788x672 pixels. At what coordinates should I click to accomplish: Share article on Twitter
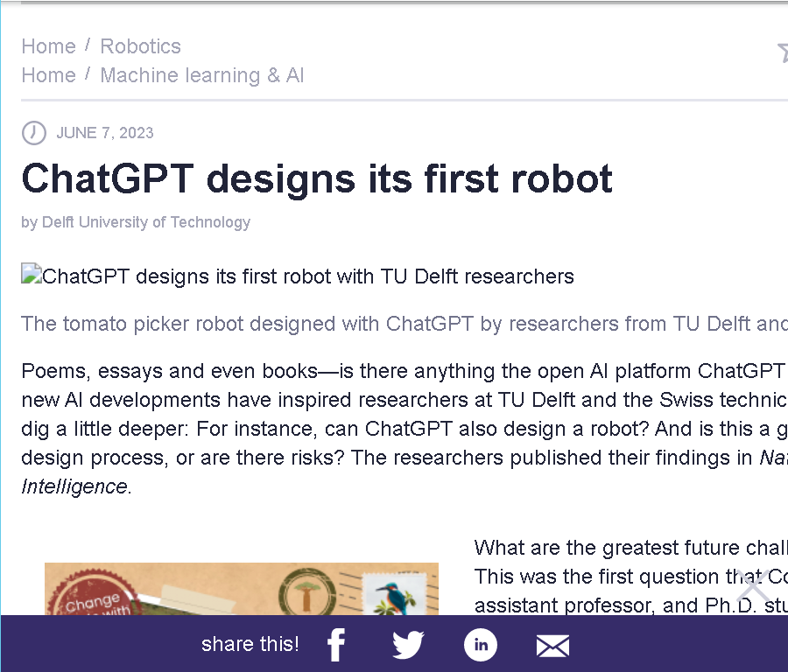(x=407, y=645)
